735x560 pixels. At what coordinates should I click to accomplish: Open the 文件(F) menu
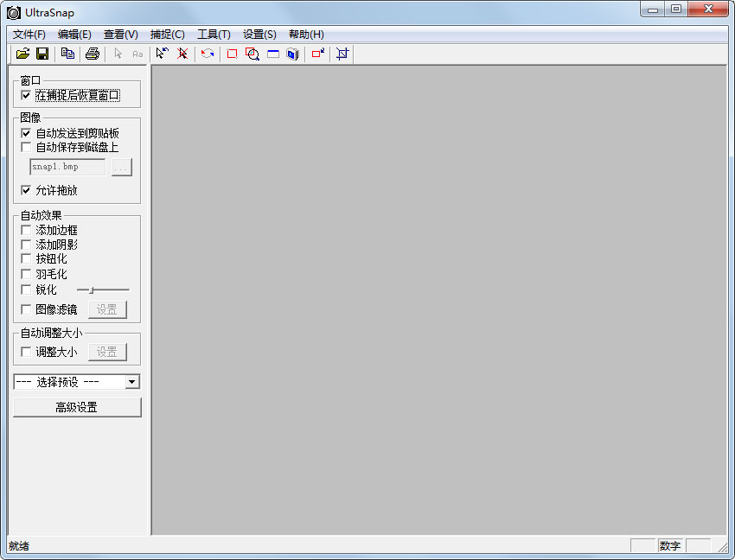click(29, 35)
